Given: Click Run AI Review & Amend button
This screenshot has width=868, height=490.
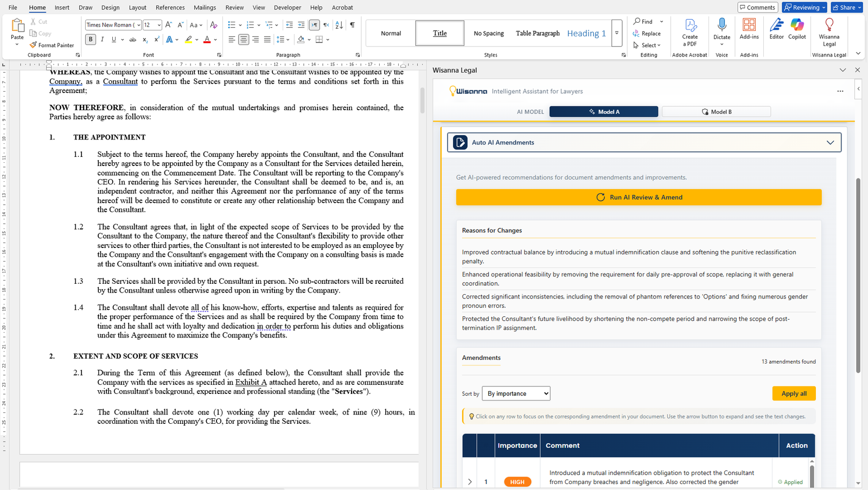Looking at the screenshot, I should pos(639,198).
